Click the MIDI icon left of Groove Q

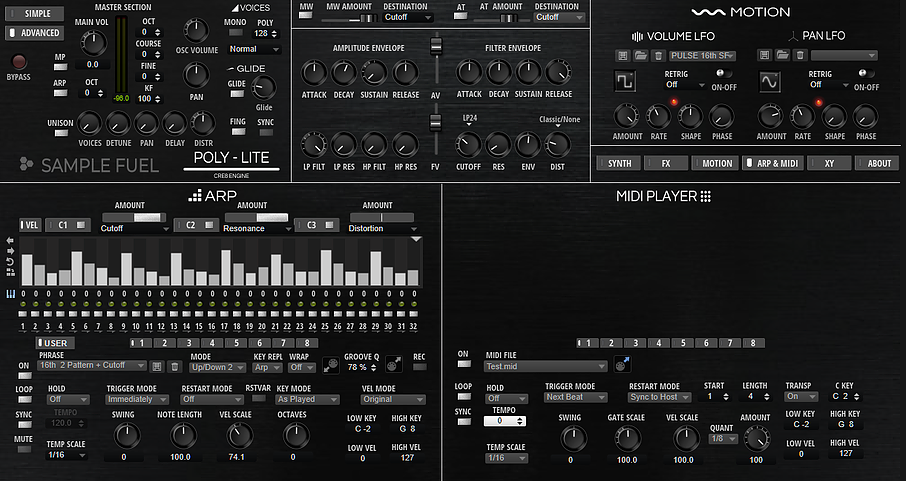[x=331, y=365]
